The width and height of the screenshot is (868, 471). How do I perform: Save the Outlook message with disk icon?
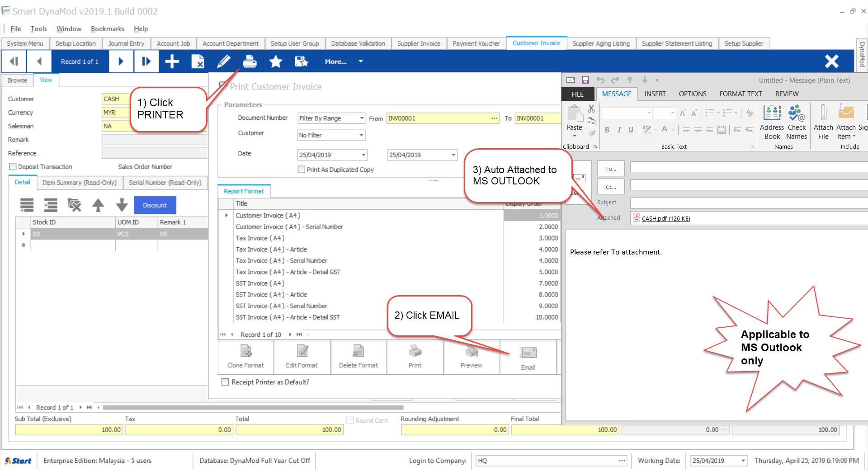click(585, 80)
